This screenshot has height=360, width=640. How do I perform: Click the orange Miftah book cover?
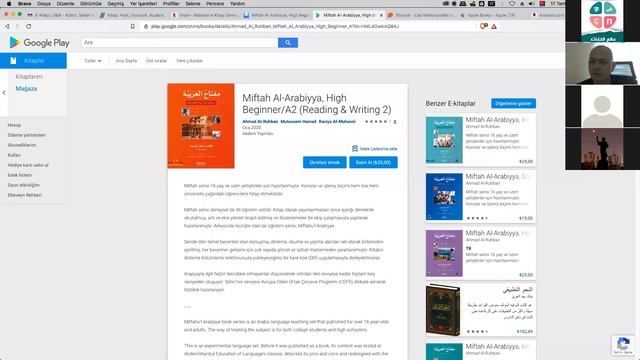point(201,126)
